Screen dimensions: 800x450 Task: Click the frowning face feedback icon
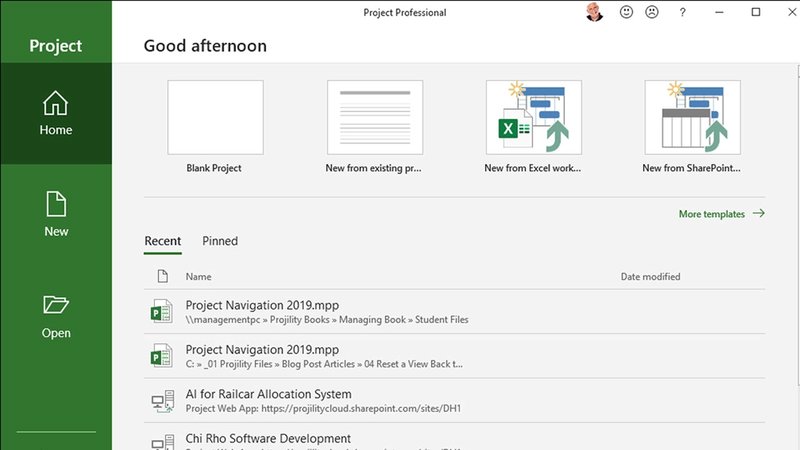click(652, 13)
